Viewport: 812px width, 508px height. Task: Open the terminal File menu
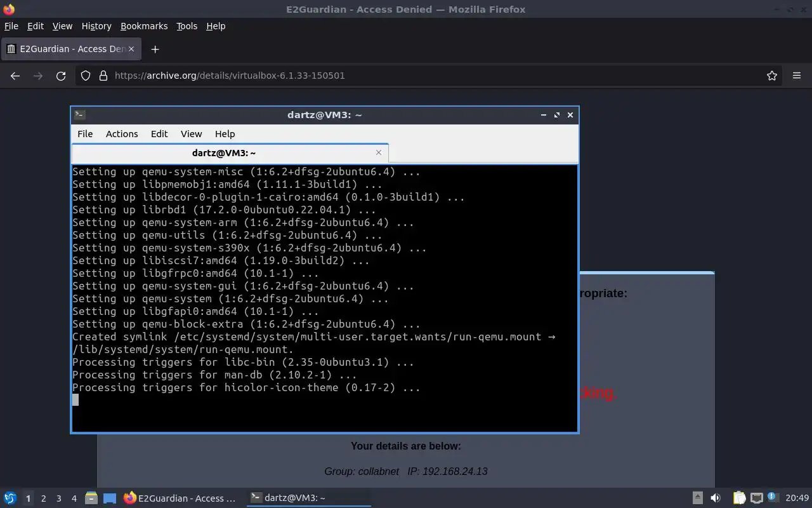click(x=85, y=134)
